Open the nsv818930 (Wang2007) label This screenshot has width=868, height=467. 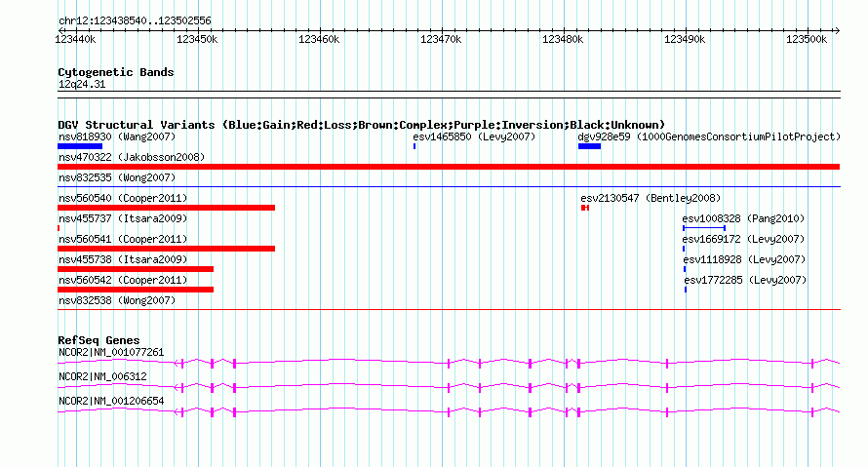pos(117,136)
